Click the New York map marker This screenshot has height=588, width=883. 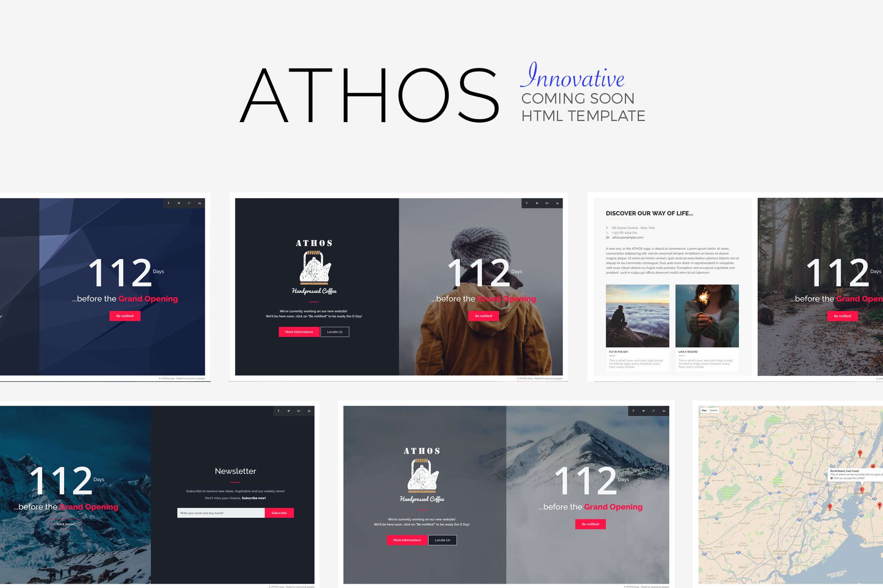point(862,491)
